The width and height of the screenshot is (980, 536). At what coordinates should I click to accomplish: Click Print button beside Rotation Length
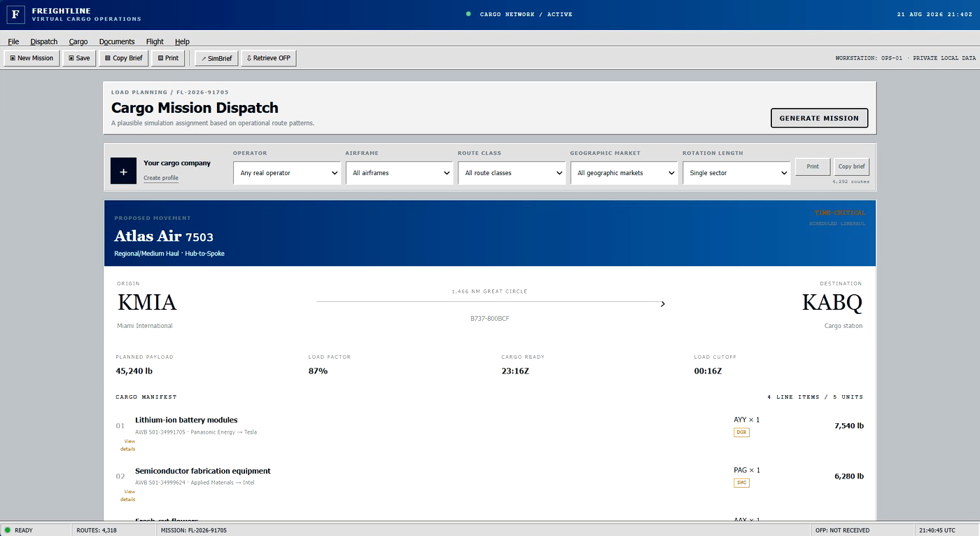pyautogui.click(x=813, y=167)
